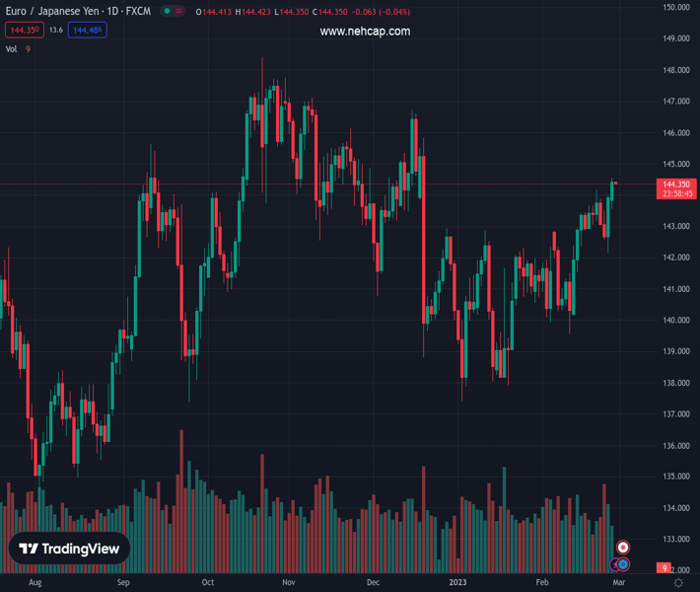Image resolution: width=700 pixels, height=592 pixels.
Task: Click the blue buy price 144.486 button
Action: [88, 31]
